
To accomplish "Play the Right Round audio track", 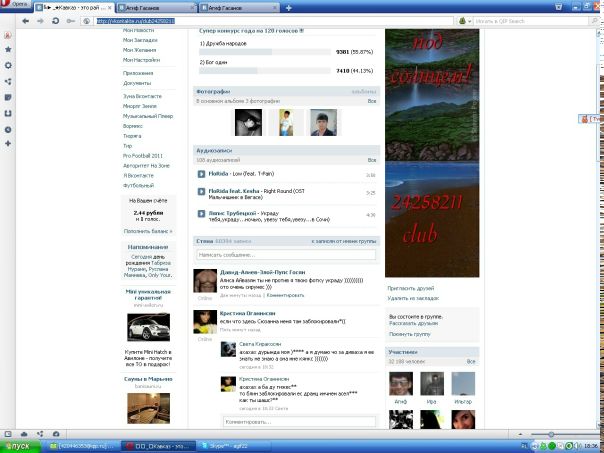I will pos(201,193).
